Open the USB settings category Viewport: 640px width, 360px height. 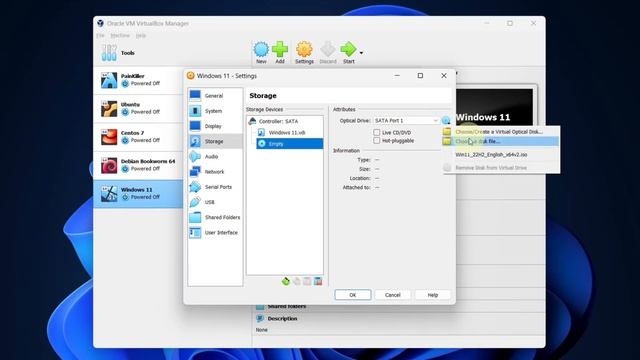pyautogui.click(x=215, y=202)
